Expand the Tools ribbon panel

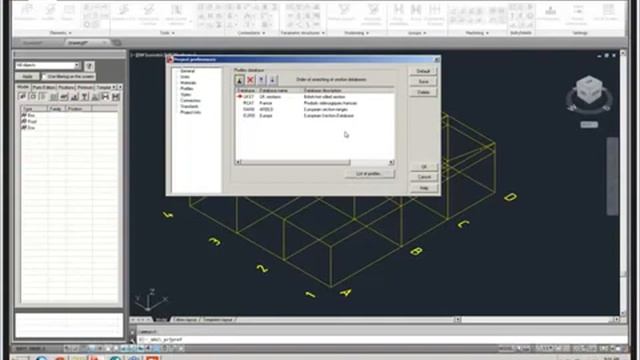click(167, 33)
